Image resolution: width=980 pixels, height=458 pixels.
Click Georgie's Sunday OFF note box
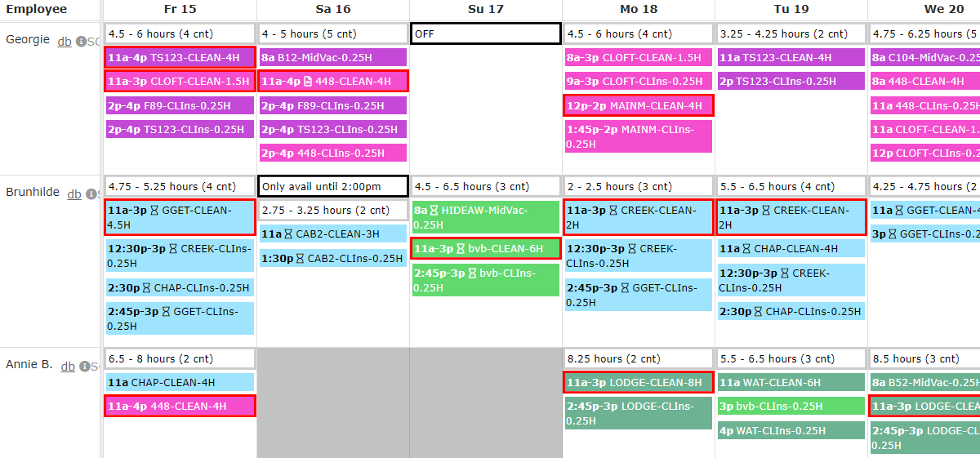[x=486, y=33]
